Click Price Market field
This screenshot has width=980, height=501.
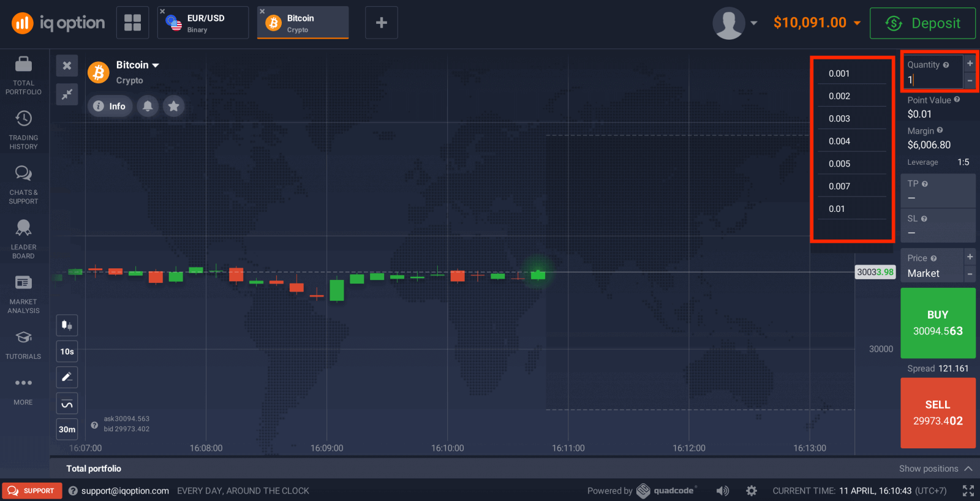932,266
